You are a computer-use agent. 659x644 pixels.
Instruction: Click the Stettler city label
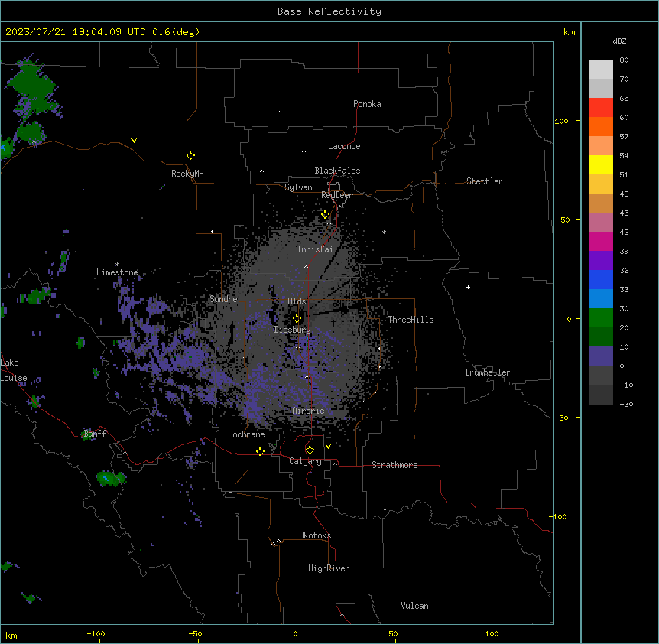(x=485, y=181)
